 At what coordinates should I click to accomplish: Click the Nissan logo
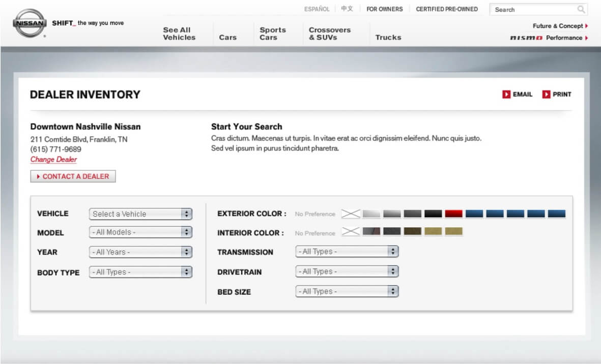[x=30, y=23]
